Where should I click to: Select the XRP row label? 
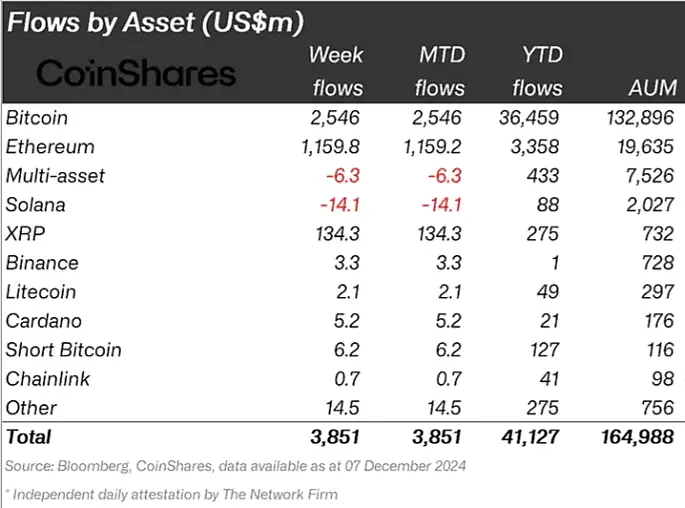point(25,234)
